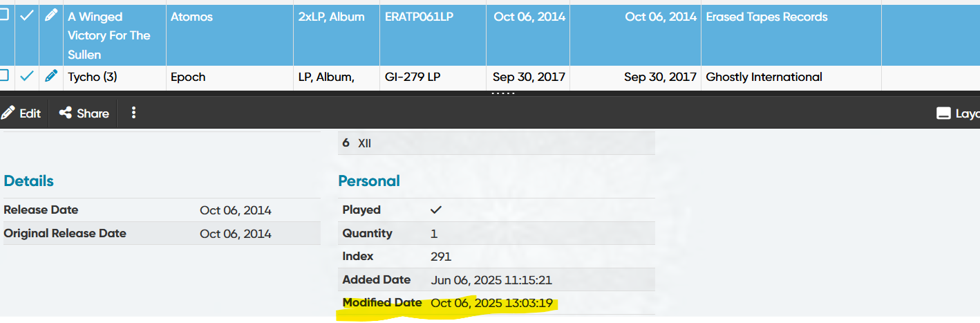Click the ERATP061LP catalog number cell
This screenshot has width=980, height=323.
(419, 17)
